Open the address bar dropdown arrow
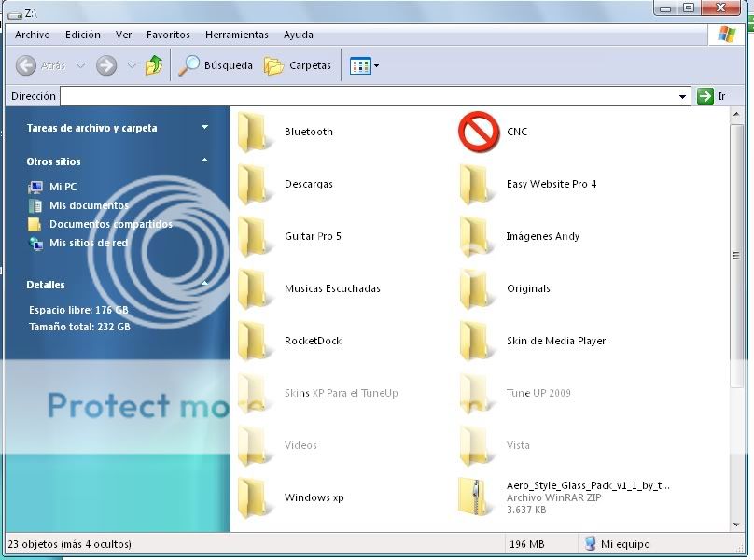 pyautogui.click(x=683, y=96)
